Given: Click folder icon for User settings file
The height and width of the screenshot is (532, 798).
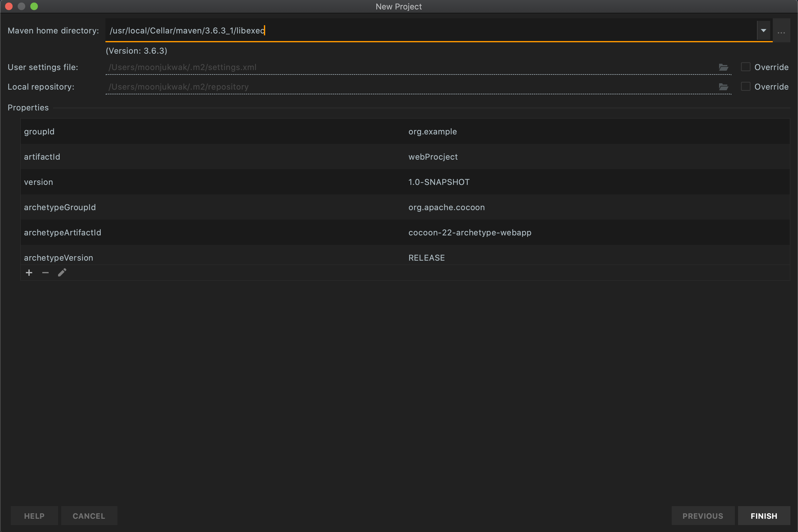Looking at the screenshot, I should coord(723,67).
